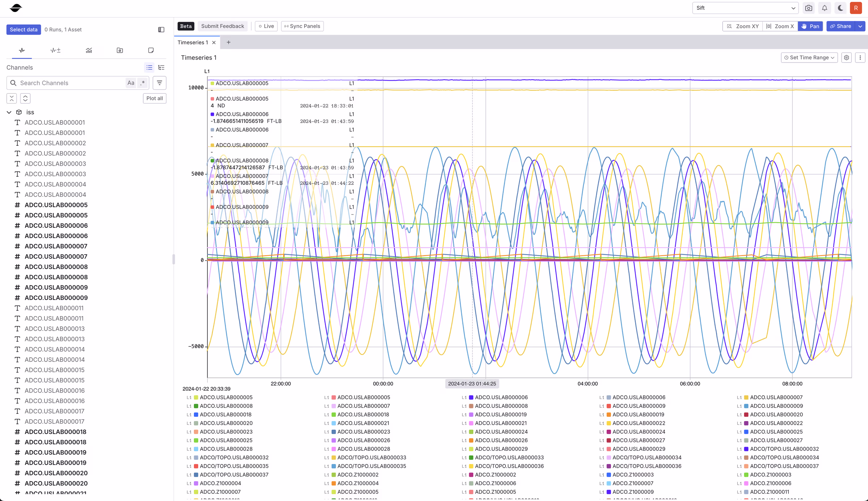Toggle case-sensitive search Aa

131,83
